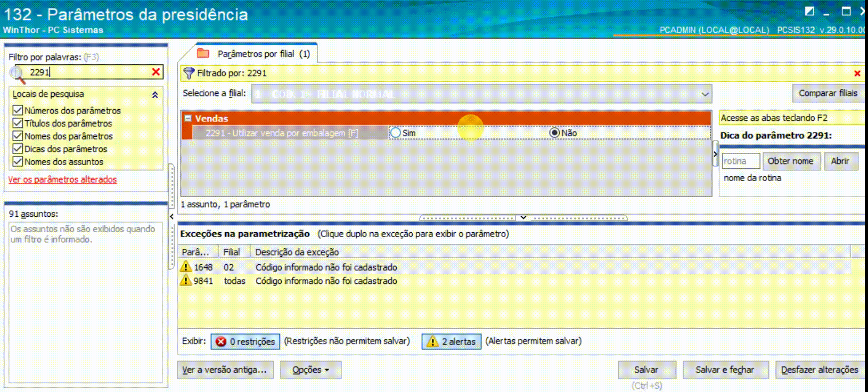
Task: Click warning icon for parameter 9841
Action: 185,280
